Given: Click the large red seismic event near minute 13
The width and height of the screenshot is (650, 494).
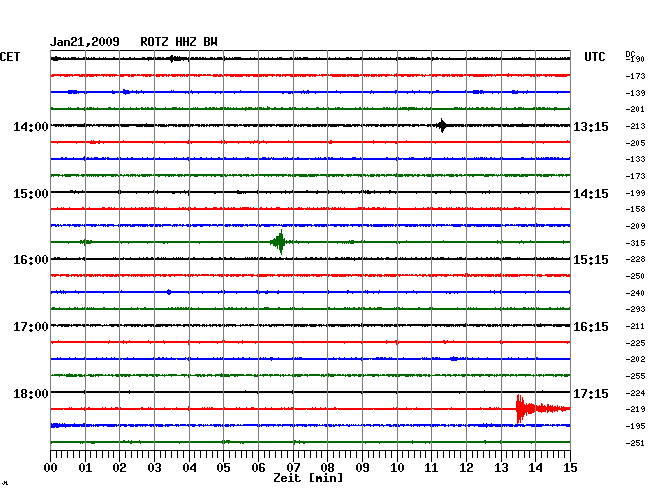Looking at the screenshot, I should [543, 409].
